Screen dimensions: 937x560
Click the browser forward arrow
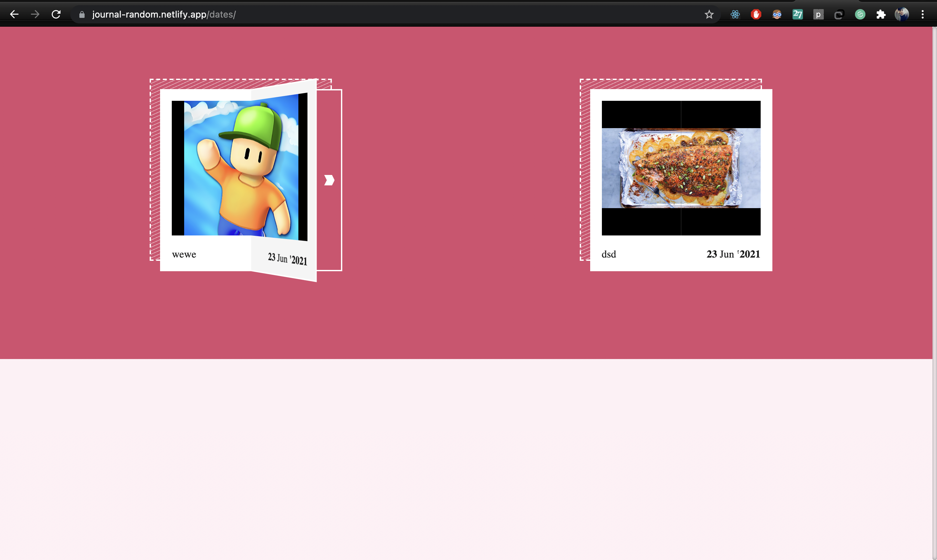point(35,14)
